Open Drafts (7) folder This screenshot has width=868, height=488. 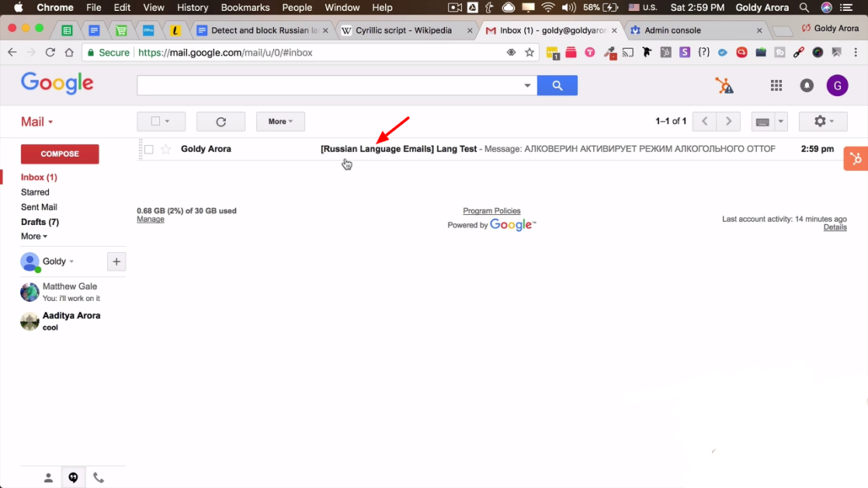point(40,223)
